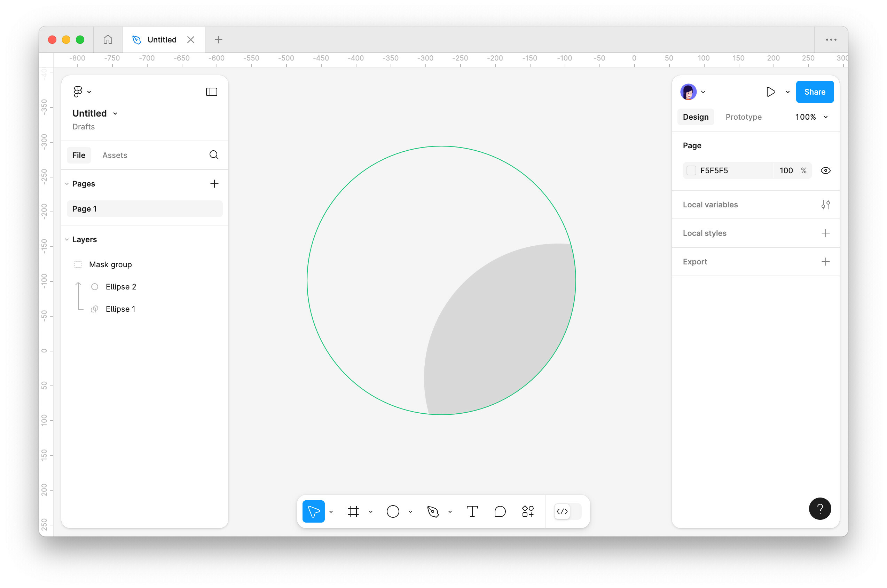Open dropdown next to Figma logo
This screenshot has height=588, width=887.
pyautogui.click(x=89, y=92)
